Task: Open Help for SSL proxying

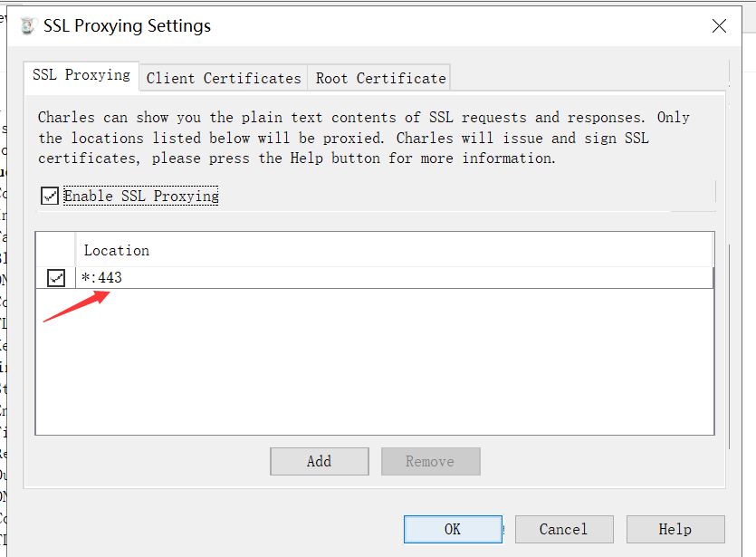Action: [675, 530]
